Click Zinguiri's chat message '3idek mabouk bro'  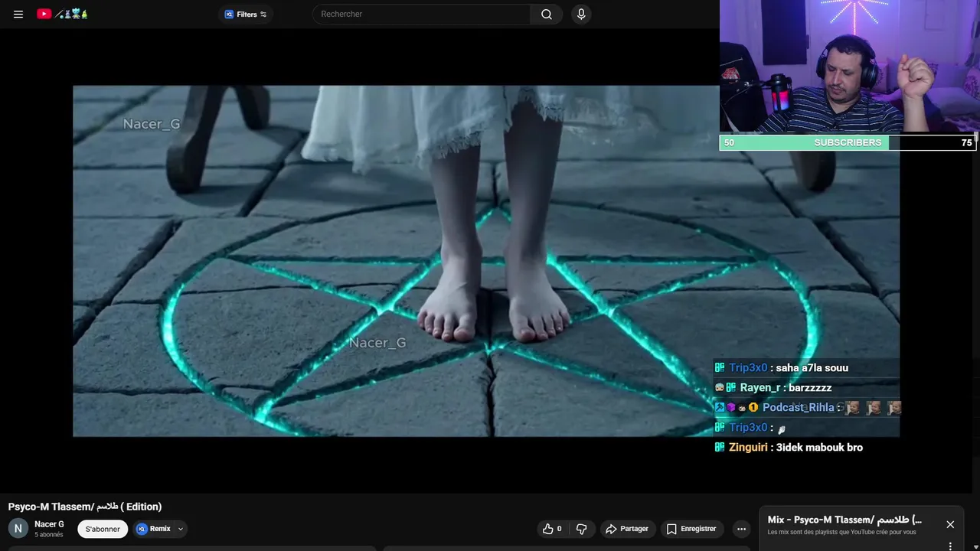coord(819,447)
